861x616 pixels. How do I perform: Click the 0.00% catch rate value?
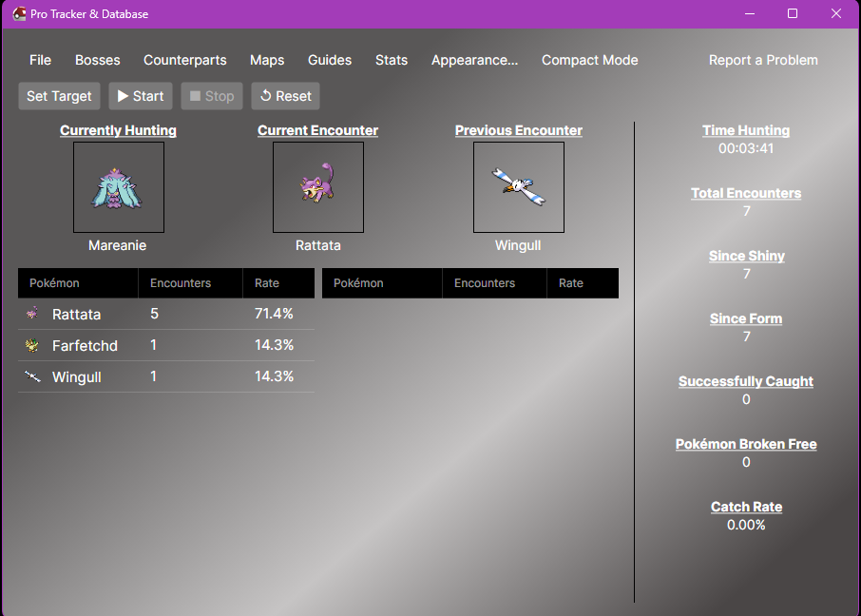point(746,525)
